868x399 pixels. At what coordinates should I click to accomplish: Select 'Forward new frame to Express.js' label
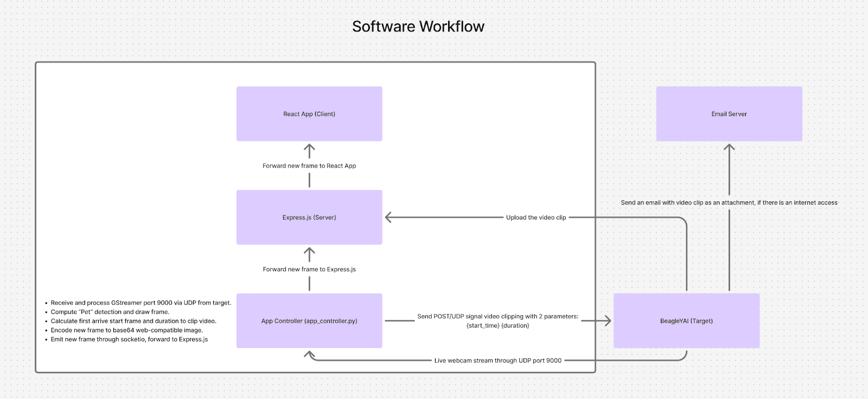coord(309,269)
